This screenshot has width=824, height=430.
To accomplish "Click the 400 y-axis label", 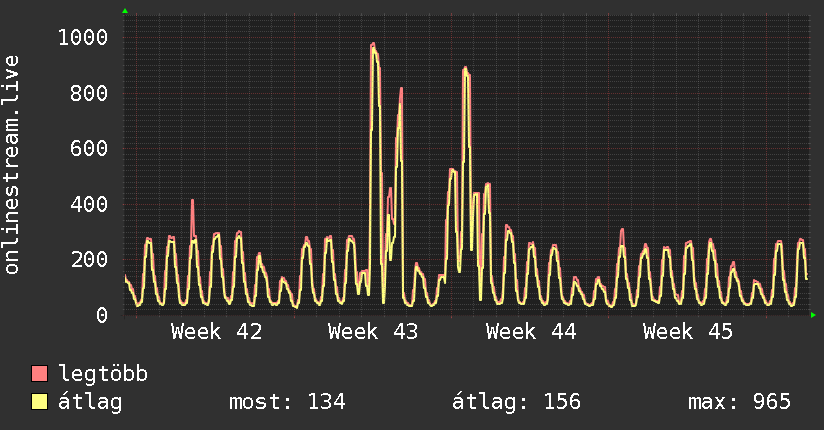I will pos(89,204).
